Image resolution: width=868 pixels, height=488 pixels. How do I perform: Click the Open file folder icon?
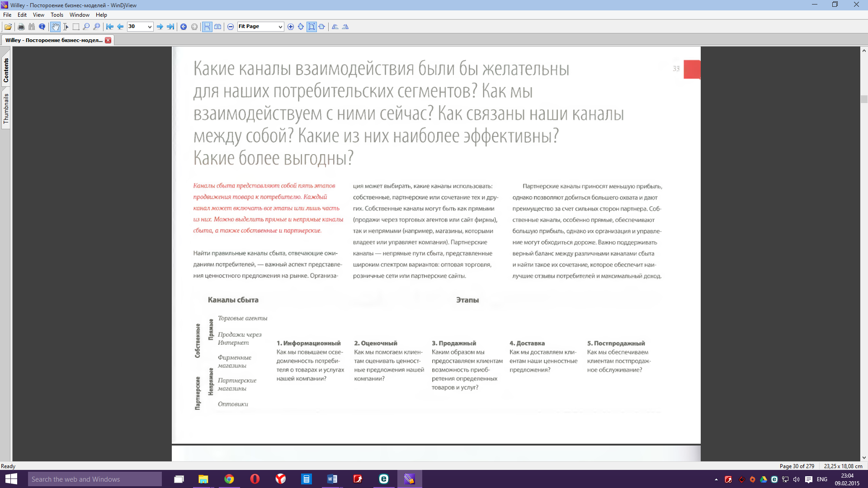click(x=8, y=27)
